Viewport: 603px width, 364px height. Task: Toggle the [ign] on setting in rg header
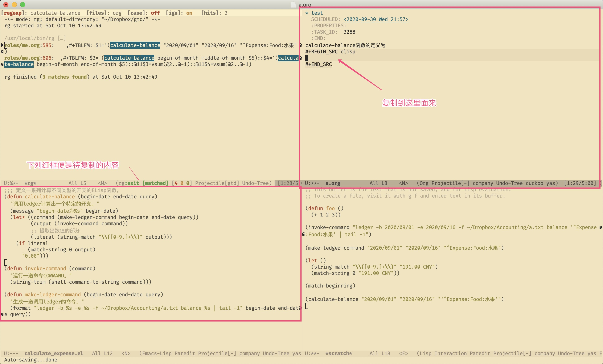pos(189,13)
